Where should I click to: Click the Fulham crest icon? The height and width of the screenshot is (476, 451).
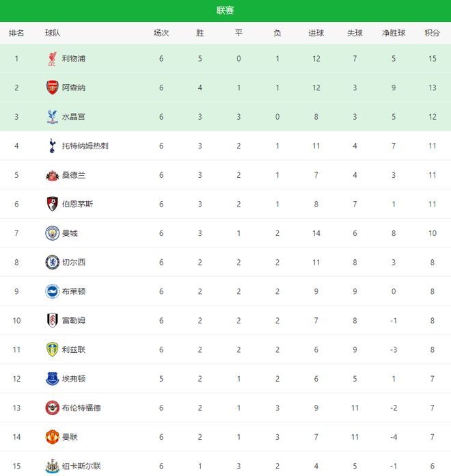(52, 320)
